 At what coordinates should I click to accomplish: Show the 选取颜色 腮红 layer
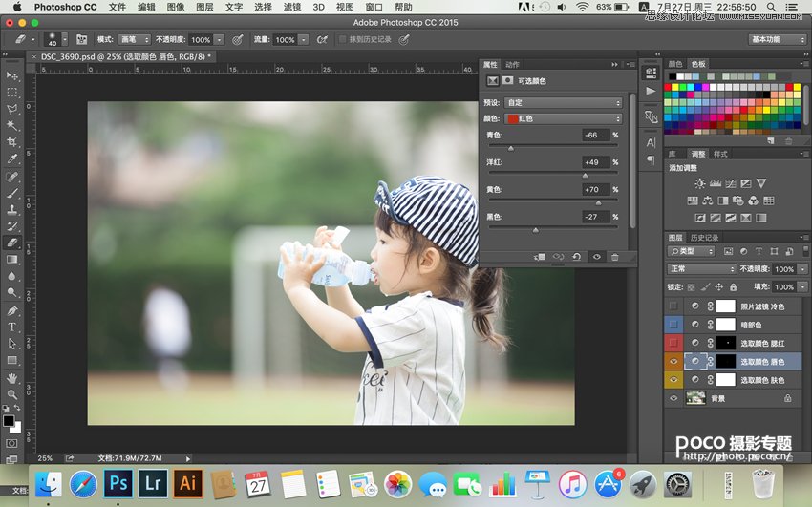673,343
